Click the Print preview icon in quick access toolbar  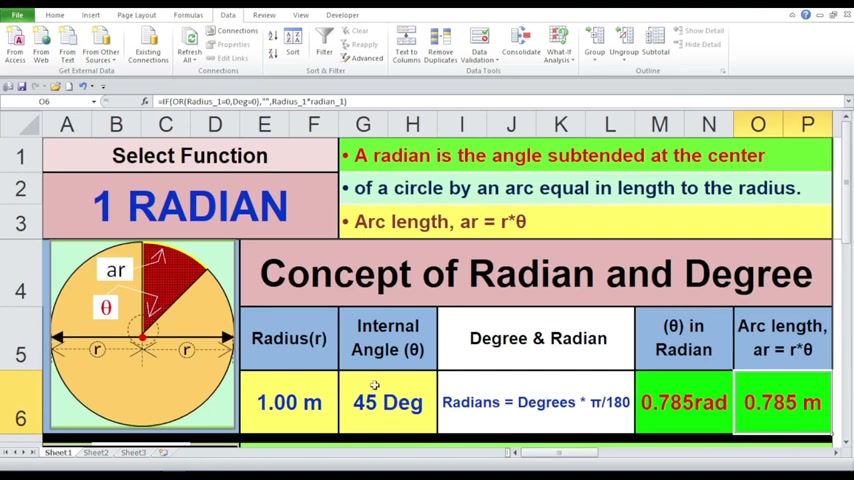(x=8, y=86)
